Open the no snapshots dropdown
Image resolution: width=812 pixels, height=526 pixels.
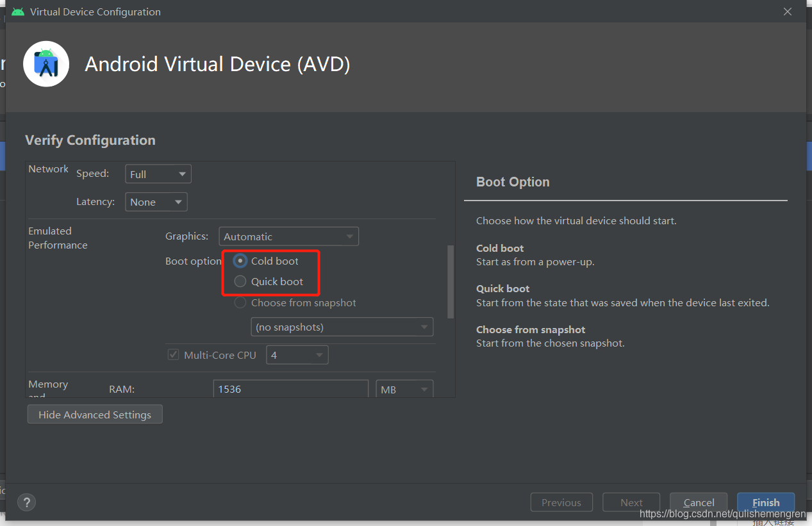[342, 327]
